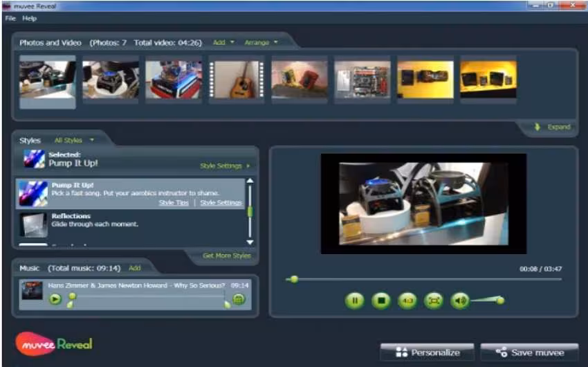Open music track settings icon on right
The image size is (588, 367).
[x=239, y=299]
